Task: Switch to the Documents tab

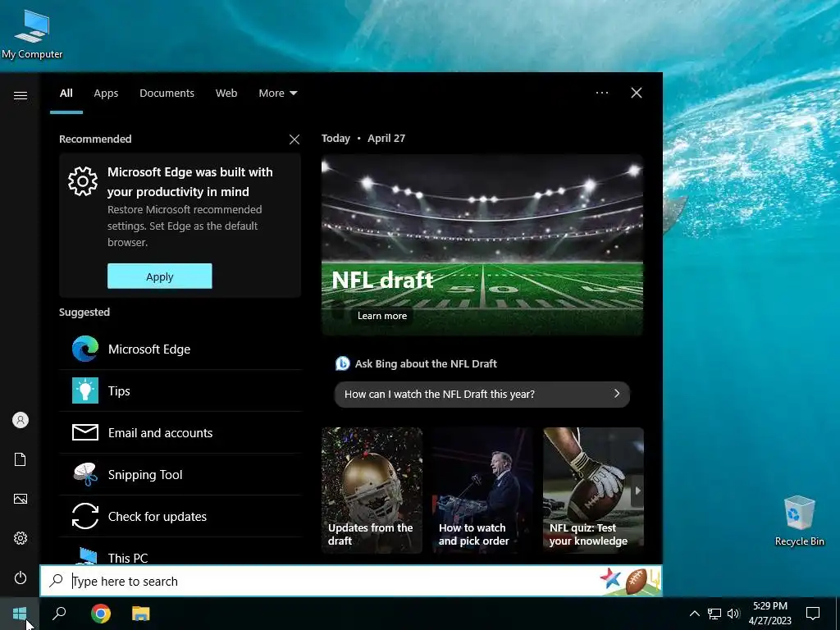Action: (x=167, y=94)
